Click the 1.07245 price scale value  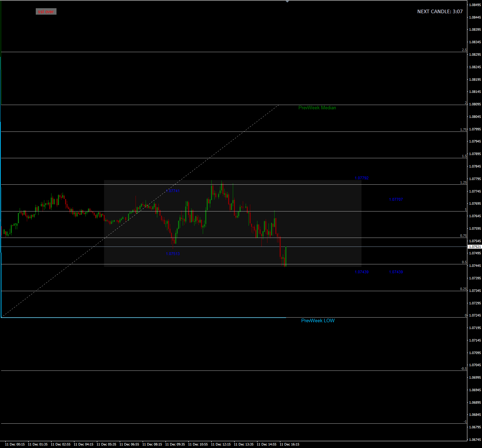474,315
